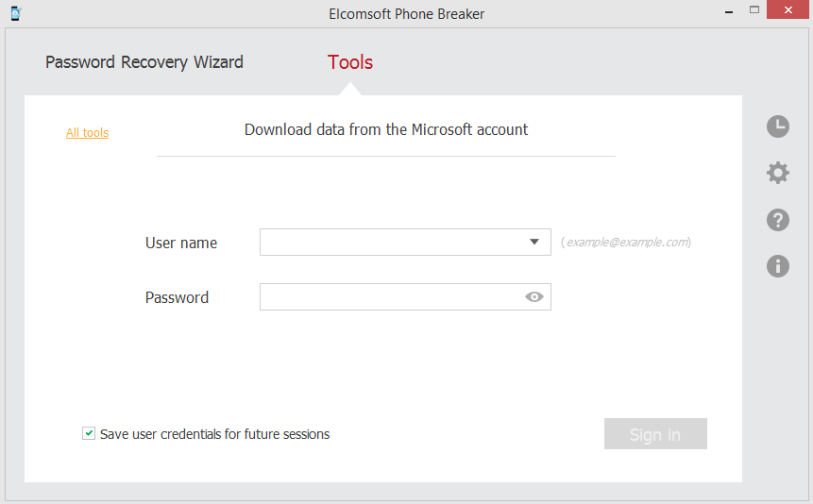Click the Sign in button
This screenshot has height=504, width=813.
click(x=655, y=434)
